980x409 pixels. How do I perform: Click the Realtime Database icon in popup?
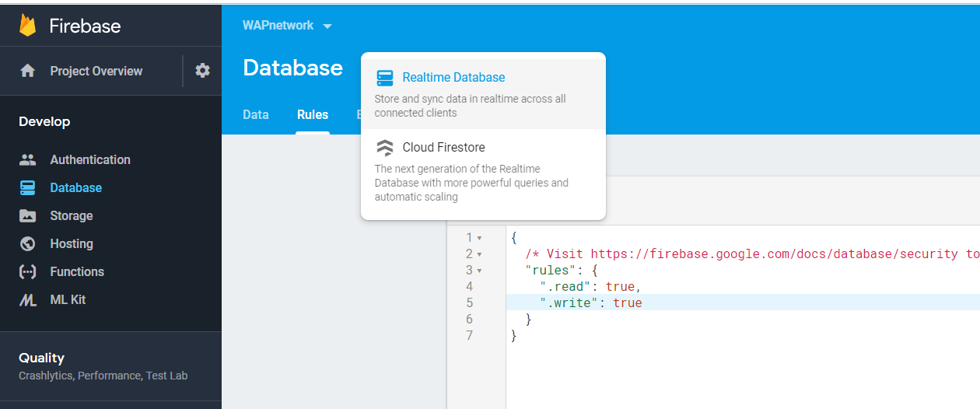click(385, 78)
